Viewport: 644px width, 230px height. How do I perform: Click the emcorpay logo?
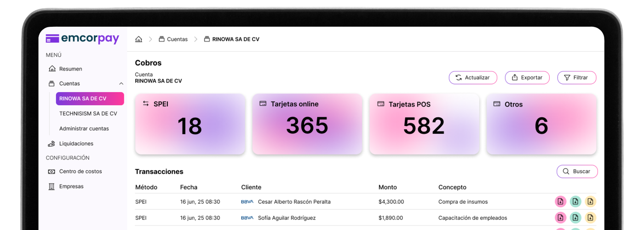pos(82,39)
